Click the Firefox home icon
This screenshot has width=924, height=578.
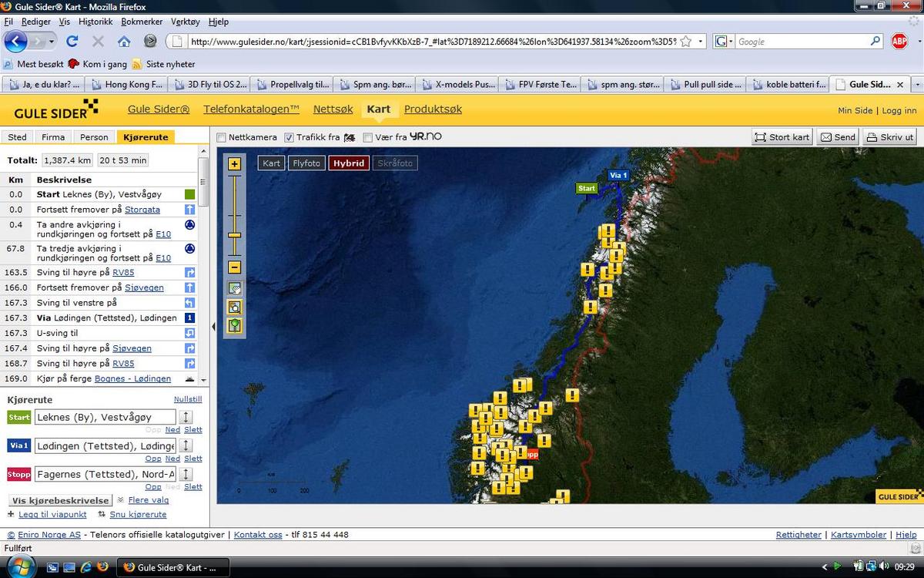[124, 41]
